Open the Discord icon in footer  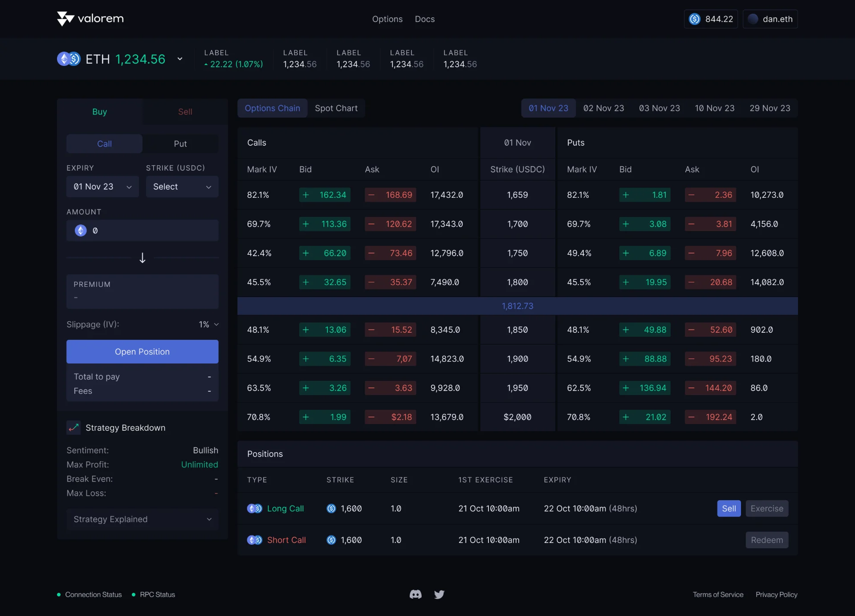415,594
